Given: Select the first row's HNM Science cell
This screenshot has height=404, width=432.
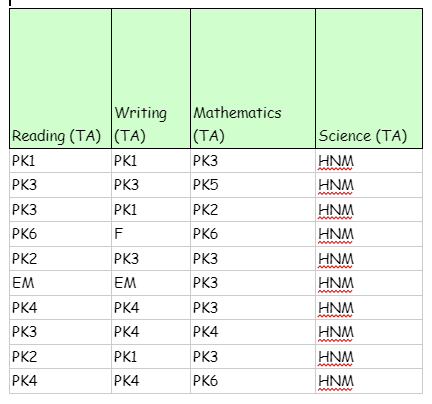Looking at the screenshot, I should (369, 161).
